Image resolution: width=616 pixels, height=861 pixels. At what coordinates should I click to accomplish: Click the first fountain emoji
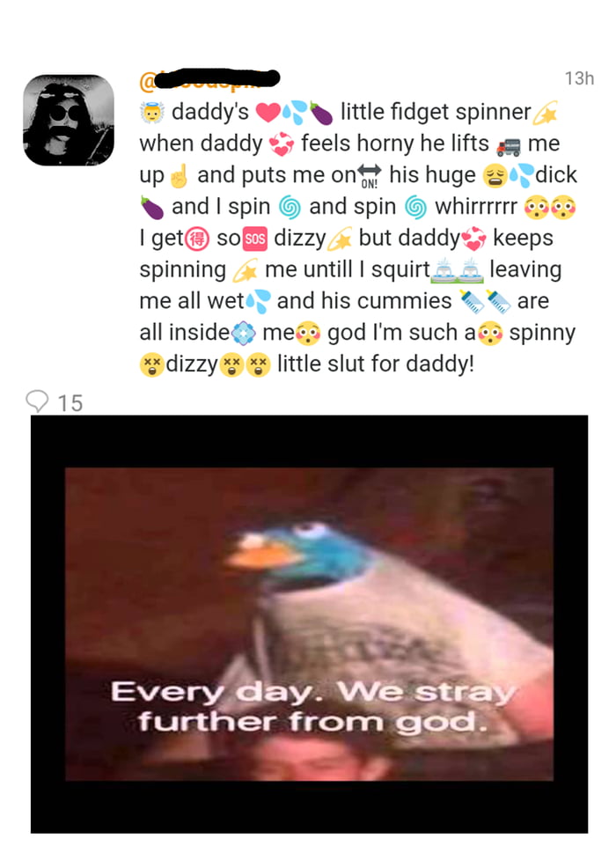tap(443, 270)
